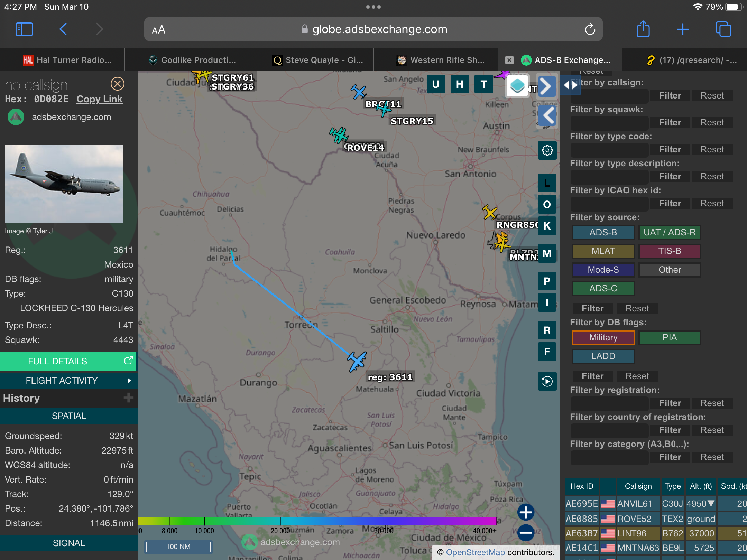Expand the FLIGHT ACTIVITY section

(x=68, y=381)
